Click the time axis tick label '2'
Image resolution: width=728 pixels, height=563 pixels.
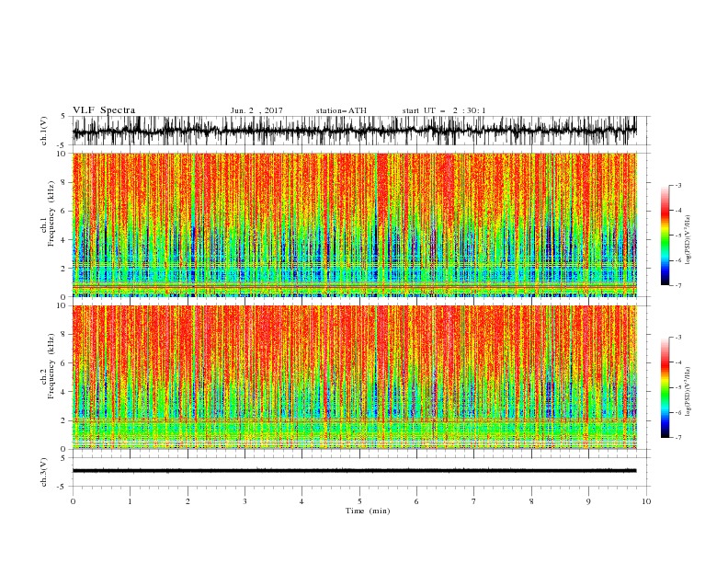[188, 501]
